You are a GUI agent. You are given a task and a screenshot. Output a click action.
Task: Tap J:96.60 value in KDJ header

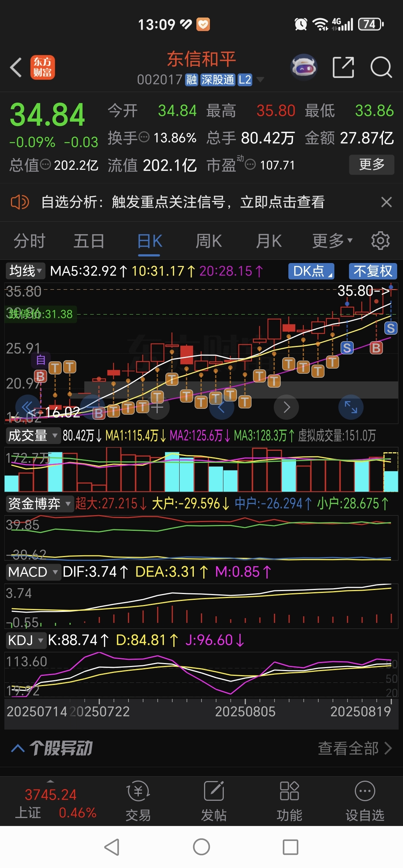coord(215,640)
